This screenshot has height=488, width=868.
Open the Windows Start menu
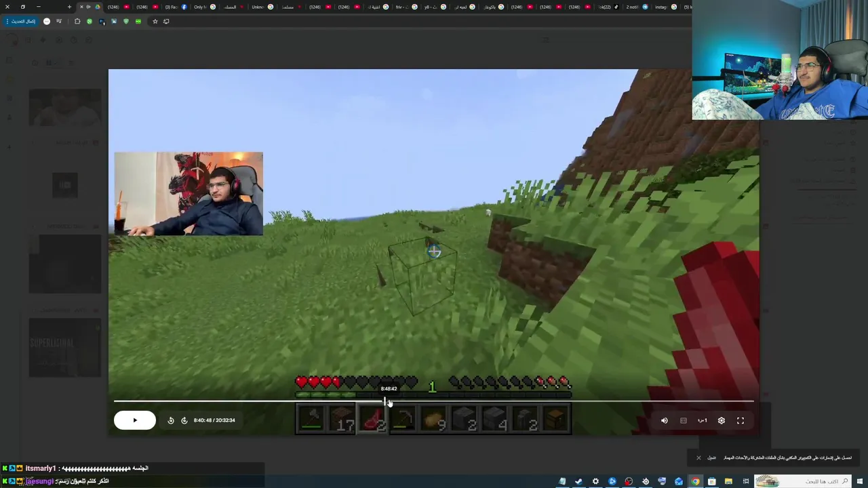860,481
